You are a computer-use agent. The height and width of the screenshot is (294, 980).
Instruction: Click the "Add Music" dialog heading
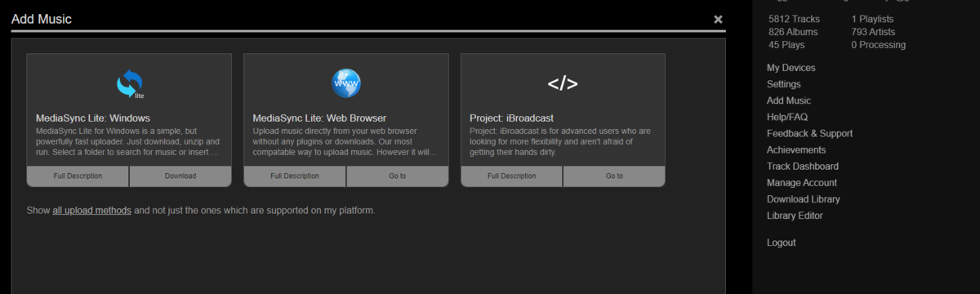[42, 19]
